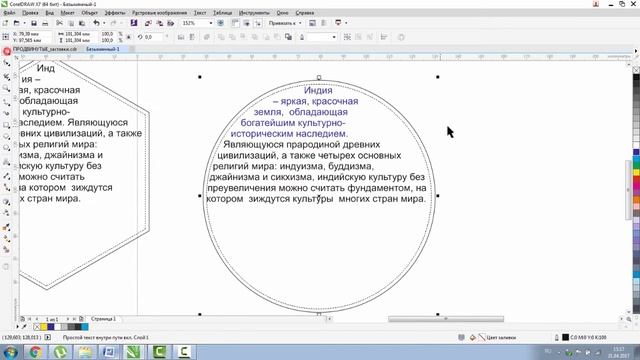The width and height of the screenshot is (640, 360).
Task: Toggle the lock ratio button
Action: point(129,37)
